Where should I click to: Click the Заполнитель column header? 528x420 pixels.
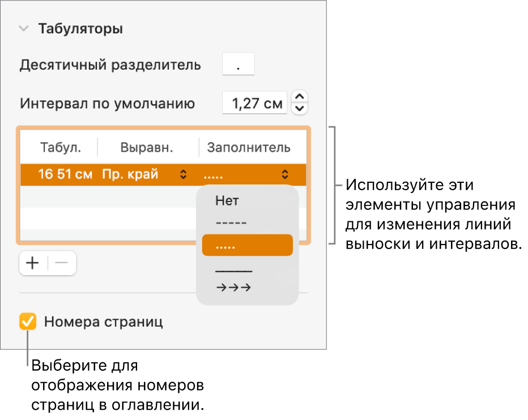pos(249,147)
